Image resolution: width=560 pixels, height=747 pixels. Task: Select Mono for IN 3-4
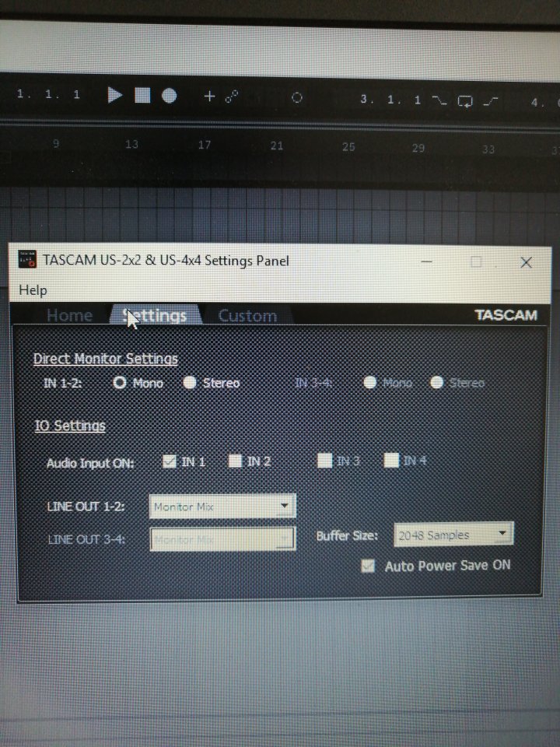(x=370, y=382)
